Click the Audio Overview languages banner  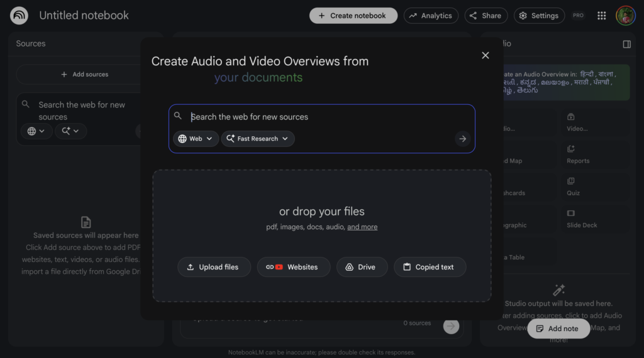click(x=566, y=82)
